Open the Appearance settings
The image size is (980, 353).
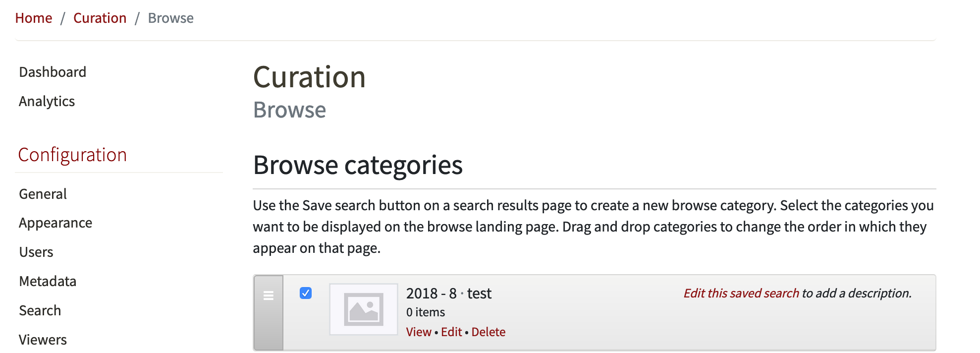pos(55,223)
